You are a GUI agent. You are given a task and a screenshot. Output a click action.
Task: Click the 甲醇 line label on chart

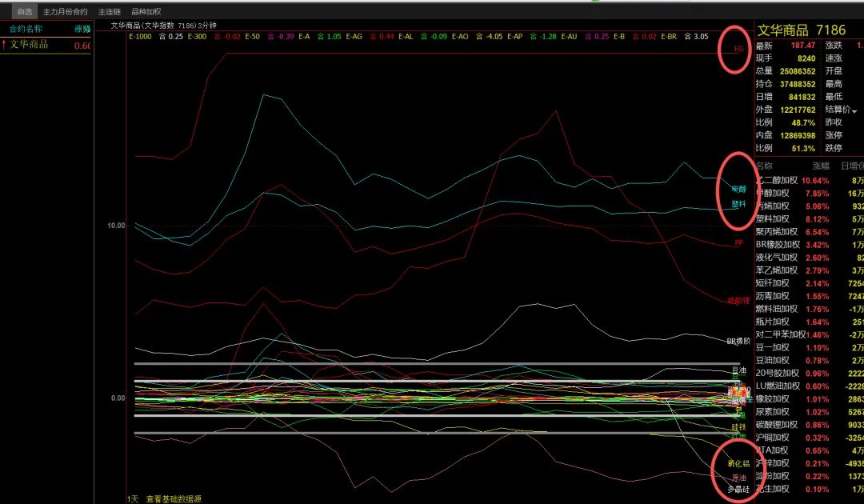pos(738,189)
